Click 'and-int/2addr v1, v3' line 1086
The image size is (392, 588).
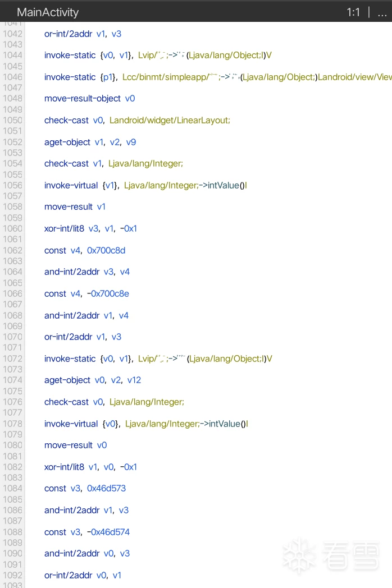[86, 510]
